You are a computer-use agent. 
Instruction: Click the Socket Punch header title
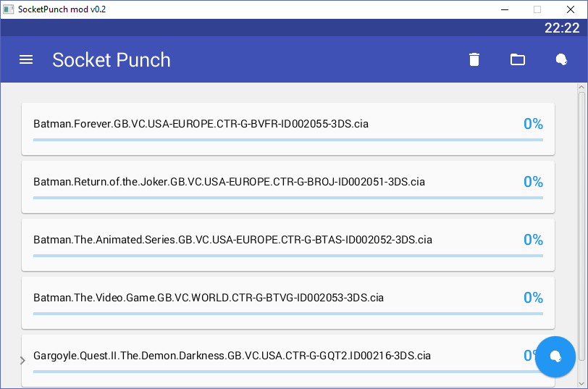click(x=112, y=60)
